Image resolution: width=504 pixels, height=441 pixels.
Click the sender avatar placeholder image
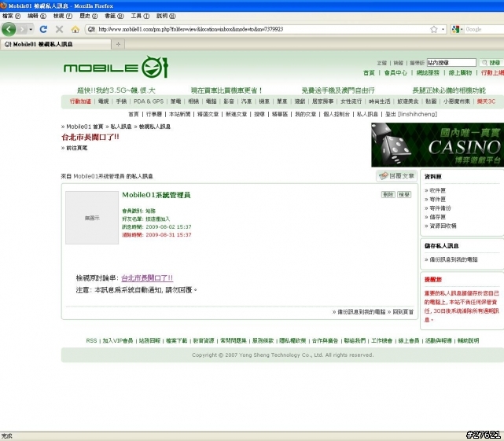pos(92,218)
